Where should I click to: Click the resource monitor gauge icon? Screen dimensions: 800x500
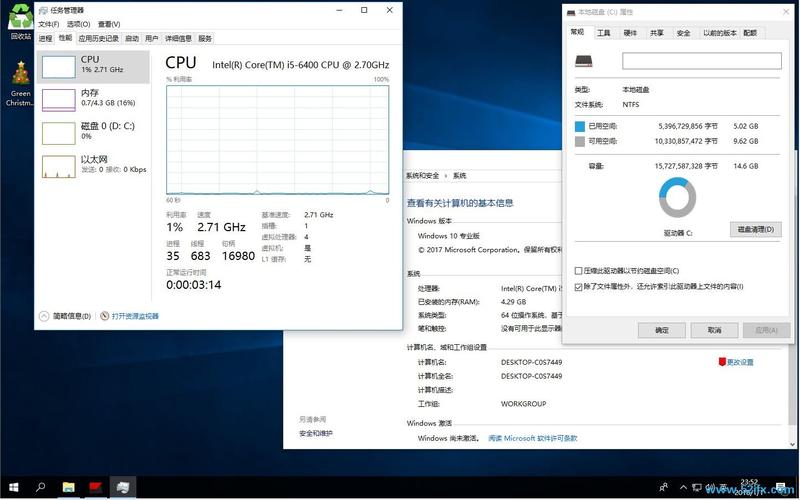point(105,316)
